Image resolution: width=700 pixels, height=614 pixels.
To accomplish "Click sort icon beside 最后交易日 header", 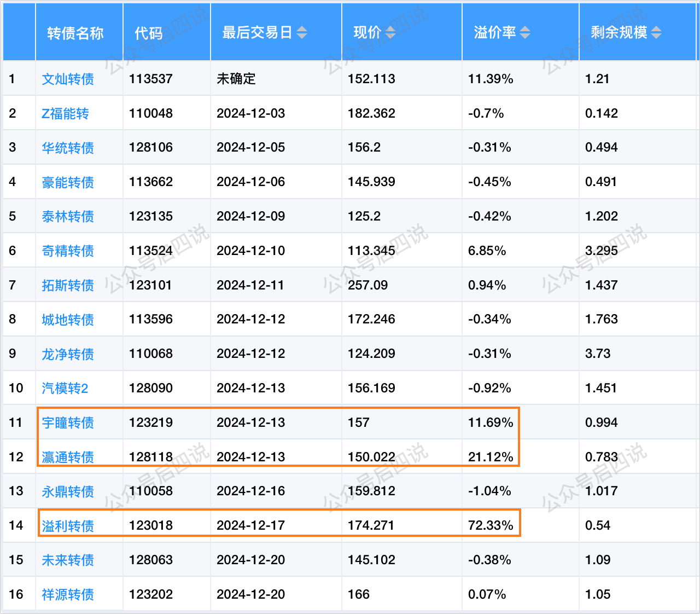I will [x=302, y=33].
